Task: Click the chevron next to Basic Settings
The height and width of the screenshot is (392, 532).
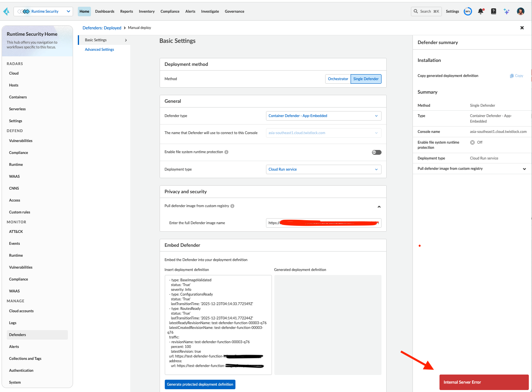Action: coord(126,40)
